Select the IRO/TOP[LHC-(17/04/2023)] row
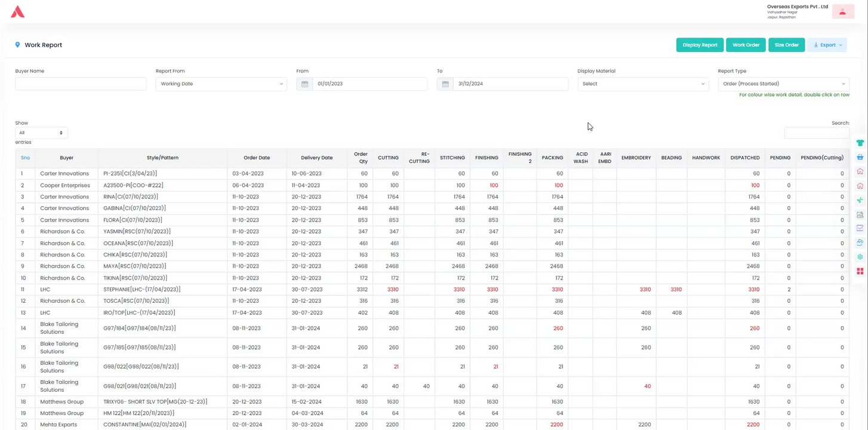The height and width of the screenshot is (430, 868). point(432,312)
